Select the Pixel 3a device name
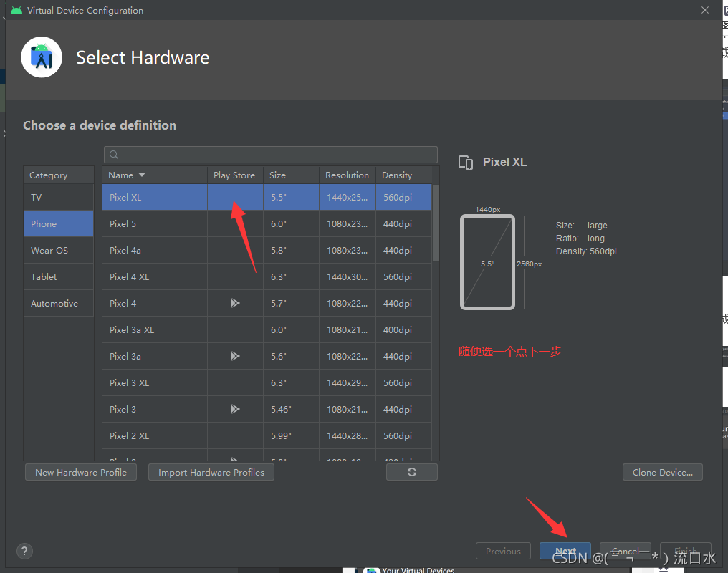 coord(125,356)
